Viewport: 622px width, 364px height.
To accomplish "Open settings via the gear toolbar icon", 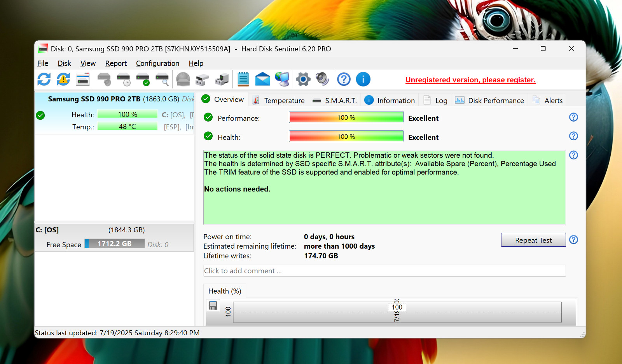I will pos(303,79).
